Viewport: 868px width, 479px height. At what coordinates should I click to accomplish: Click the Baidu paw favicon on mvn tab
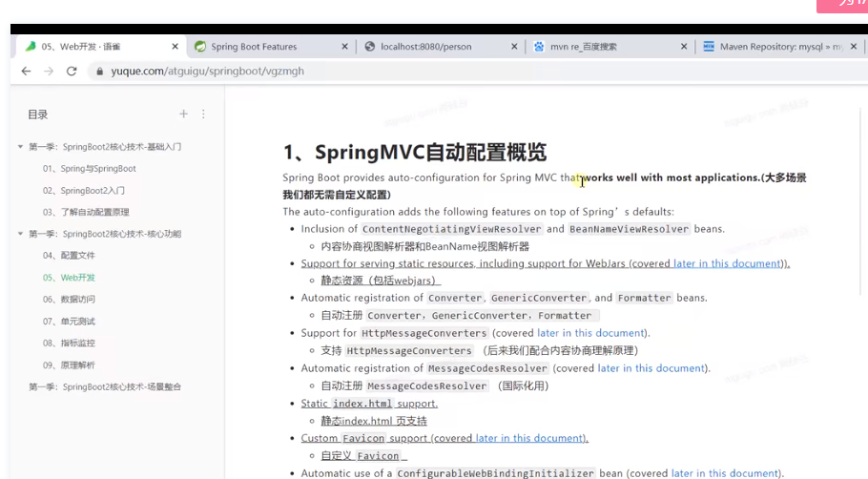pyautogui.click(x=539, y=47)
